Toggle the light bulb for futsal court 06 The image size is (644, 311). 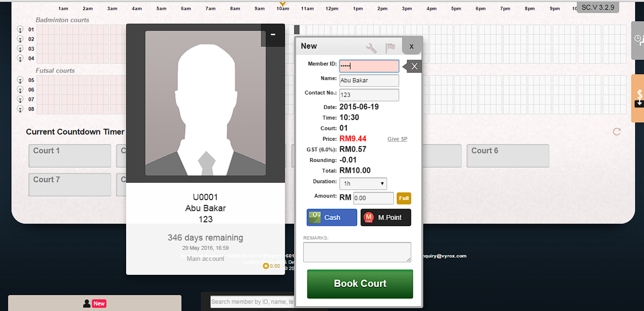tap(20, 90)
